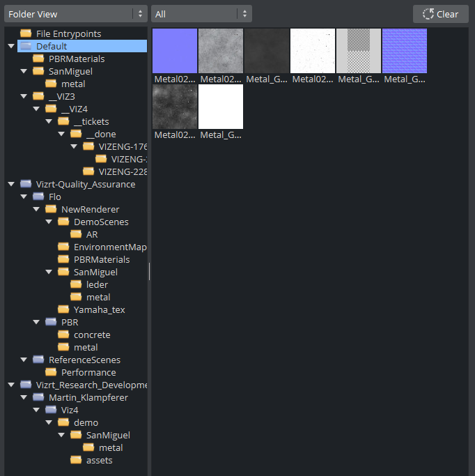The height and width of the screenshot is (476, 475).
Task: Select the leder folder under SanMiguel
Action: (x=97, y=284)
